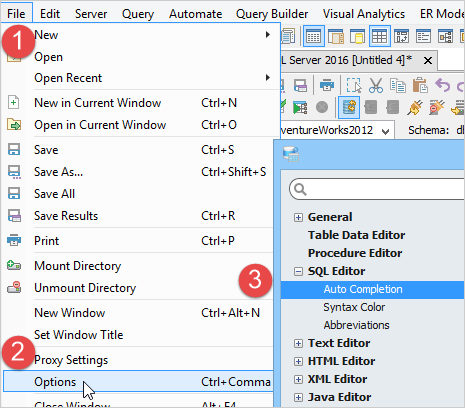Click the Disconnect plug icon with red minus
This screenshot has height=408, width=465.
pyautogui.click(x=437, y=107)
